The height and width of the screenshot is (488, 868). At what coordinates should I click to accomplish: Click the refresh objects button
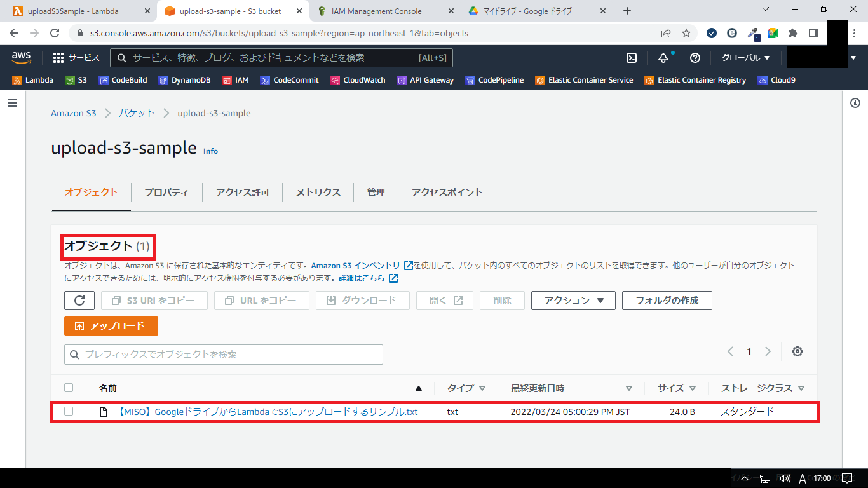pos(79,301)
